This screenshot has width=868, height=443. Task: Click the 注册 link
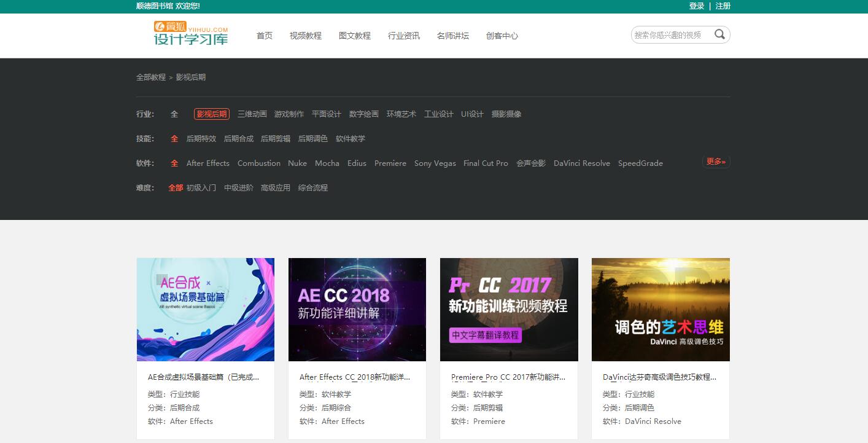723,6
